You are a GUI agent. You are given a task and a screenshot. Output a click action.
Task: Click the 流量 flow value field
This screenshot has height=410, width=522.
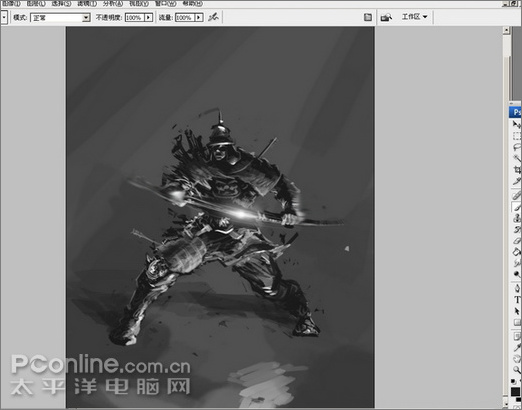tap(185, 17)
